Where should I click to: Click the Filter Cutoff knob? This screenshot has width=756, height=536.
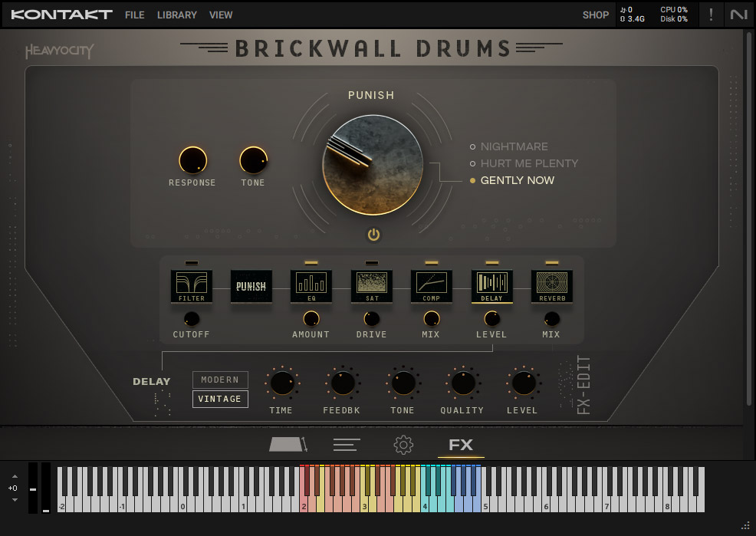pyautogui.click(x=192, y=319)
